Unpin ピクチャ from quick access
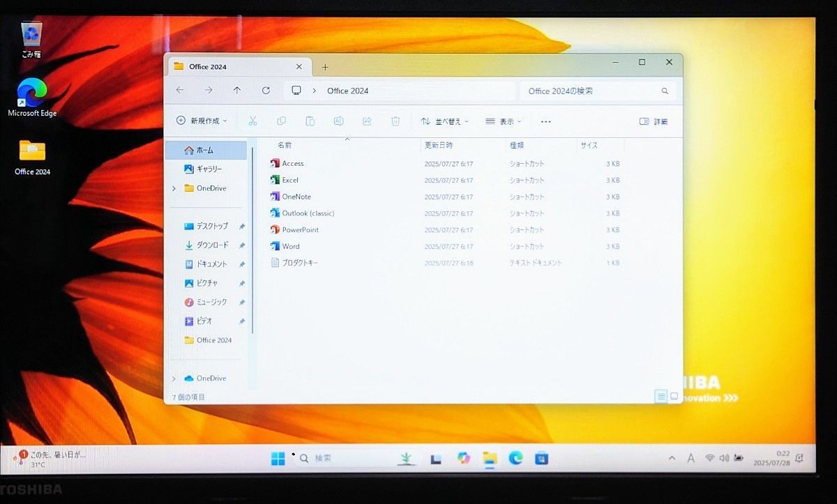This screenshot has width=837, height=504. pos(242,283)
